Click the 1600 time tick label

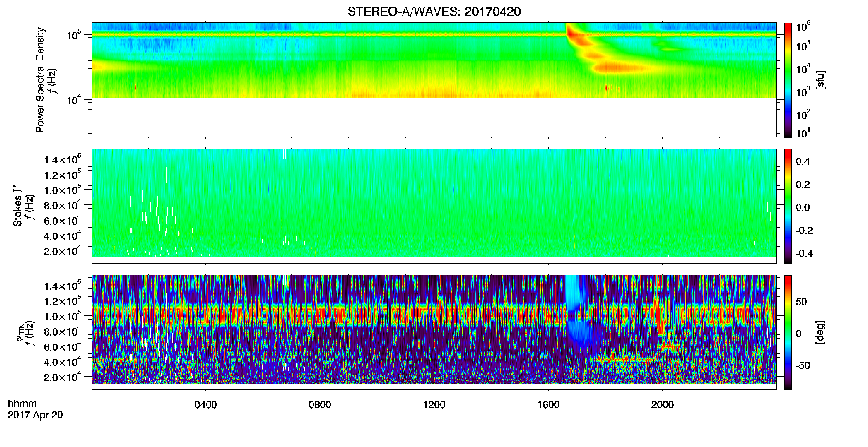548,405
